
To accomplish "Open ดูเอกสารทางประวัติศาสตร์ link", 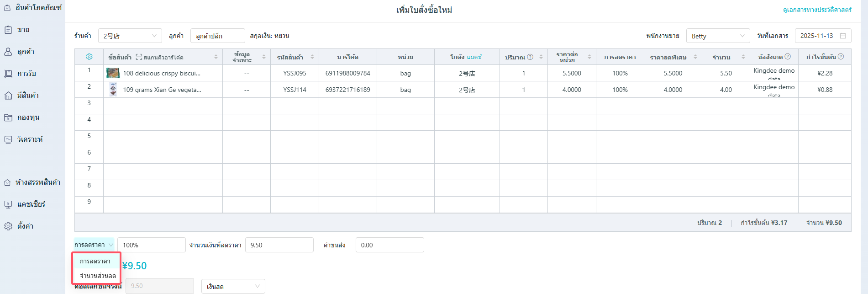I will click(817, 10).
